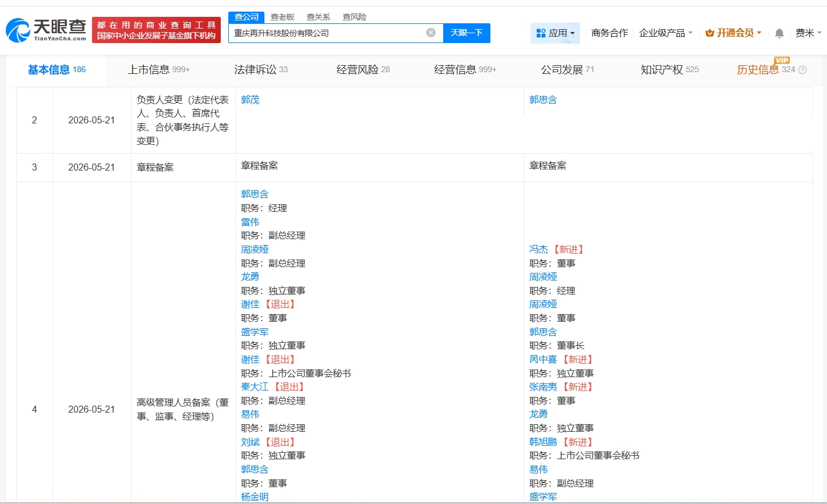Switch to the 查关系 search tab
Screen dimensions: 827x504
[318, 17]
